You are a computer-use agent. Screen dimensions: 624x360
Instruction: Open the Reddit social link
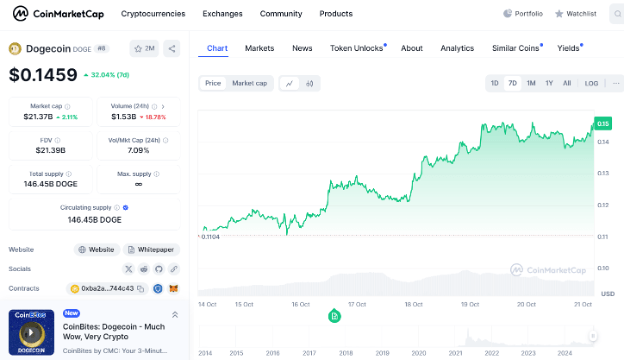[x=144, y=269]
